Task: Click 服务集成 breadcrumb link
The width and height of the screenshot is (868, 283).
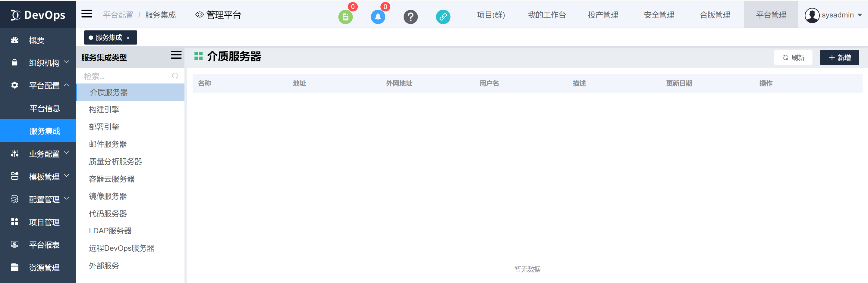Action: point(160,15)
